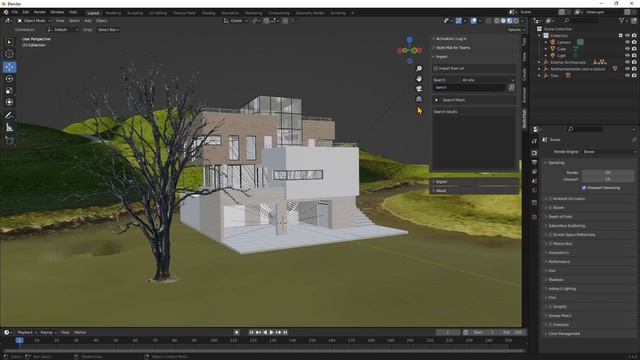
Task: Open the File menu
Action: 15,13
